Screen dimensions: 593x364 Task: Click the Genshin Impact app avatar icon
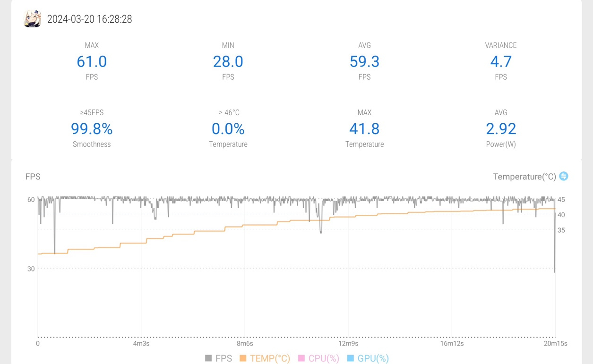point(33,19)
